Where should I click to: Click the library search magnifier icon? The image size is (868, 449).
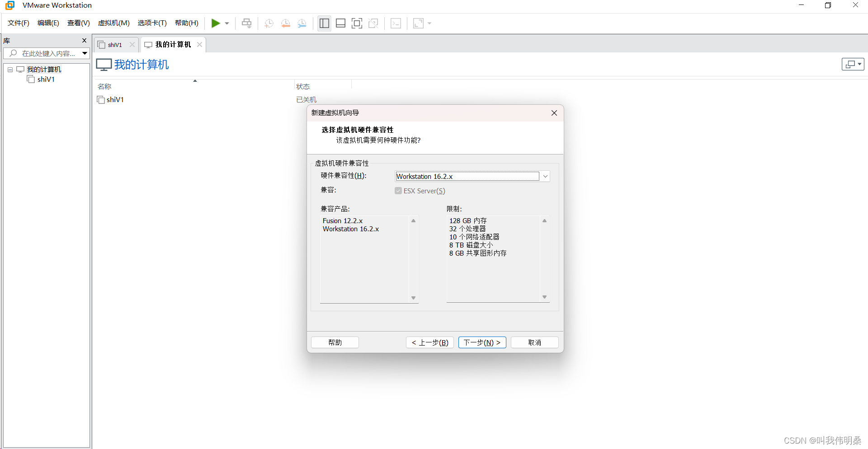point(13,53)
